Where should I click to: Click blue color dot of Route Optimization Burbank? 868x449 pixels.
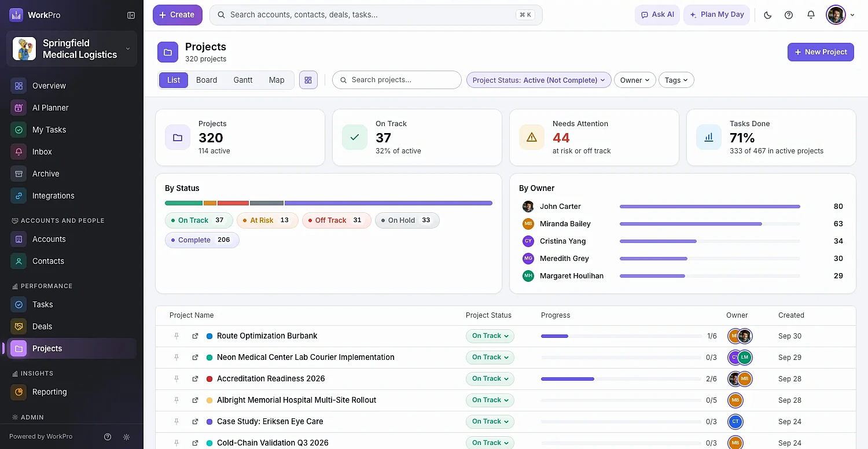pos(209,336)
